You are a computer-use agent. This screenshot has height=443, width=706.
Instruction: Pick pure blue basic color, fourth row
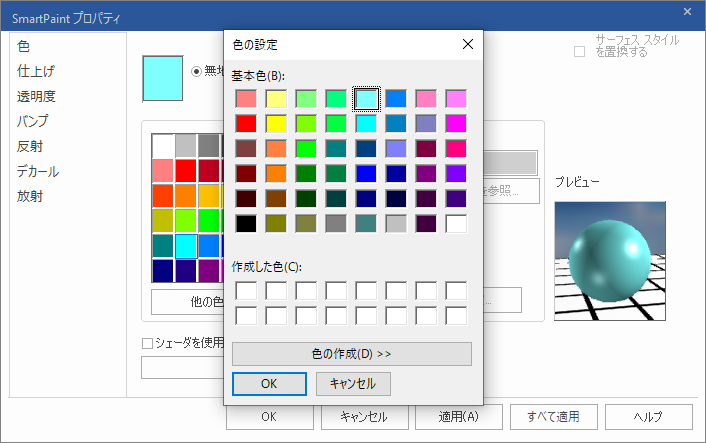(x=366, y=173)
